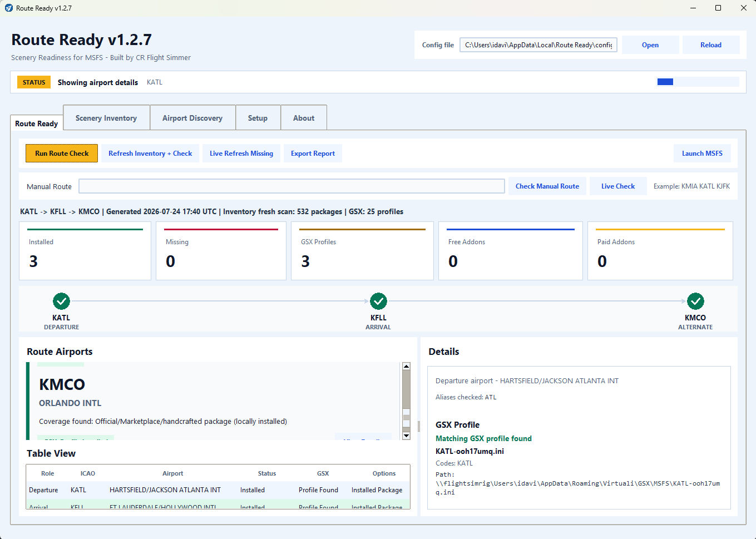The width and height of the screenshot is (756, 539).
Task: Click the KMCO alternate checkmark icon
Action: pyautogui.click(x=695, y=301)
